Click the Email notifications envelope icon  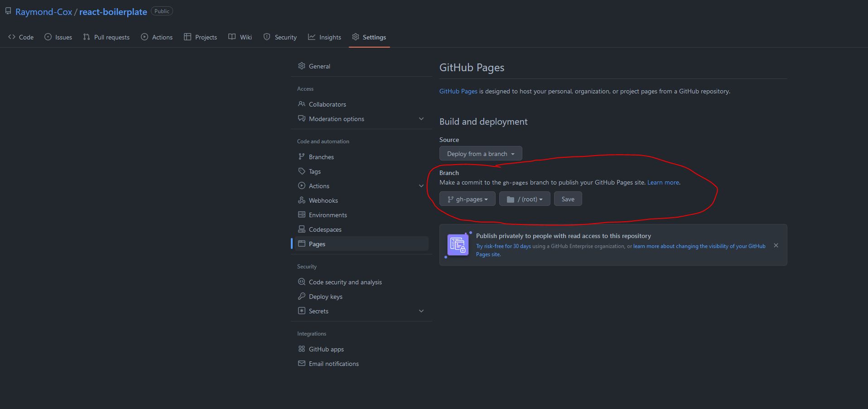click(x=302, y=363)
